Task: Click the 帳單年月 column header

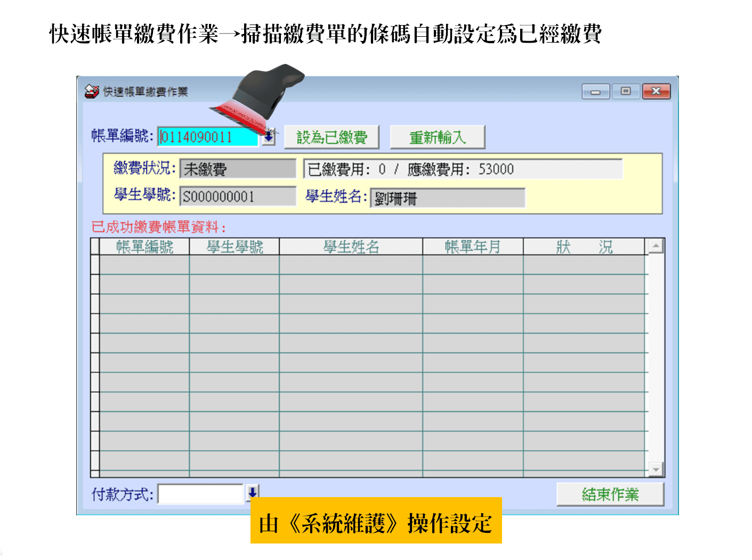Action: 473,247
